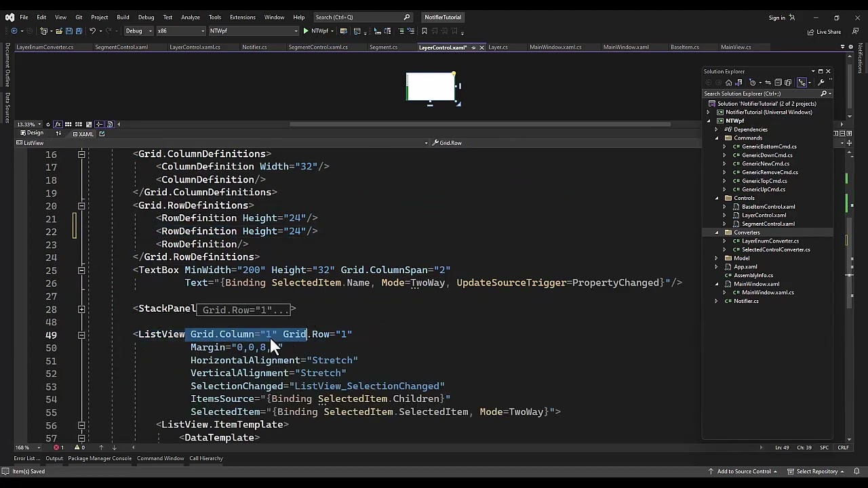Click CRLF line ending indicator
Viewport: 868px width, 488px height.
click(843, 447)
